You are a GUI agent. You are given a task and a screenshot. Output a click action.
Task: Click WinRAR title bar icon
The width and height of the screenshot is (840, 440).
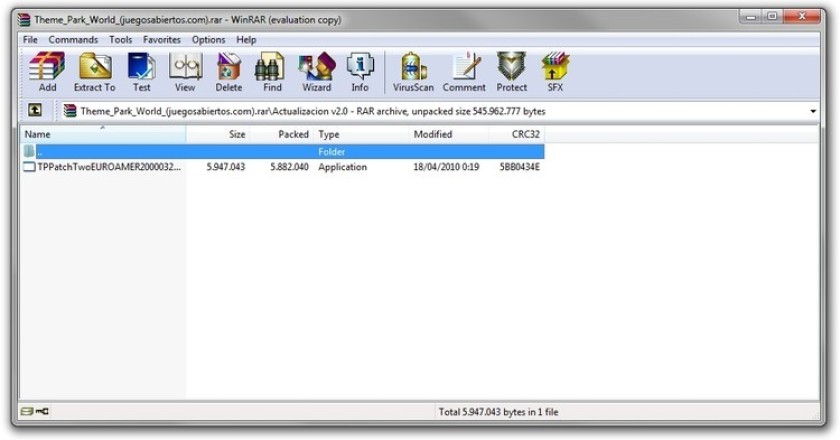pyautogui.click(x=24, y=20)
